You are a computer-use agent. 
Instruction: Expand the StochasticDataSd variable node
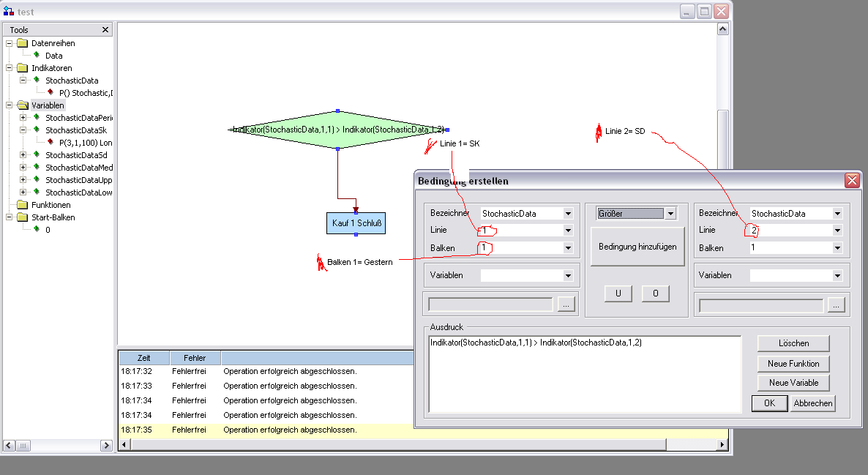(23, 155)
